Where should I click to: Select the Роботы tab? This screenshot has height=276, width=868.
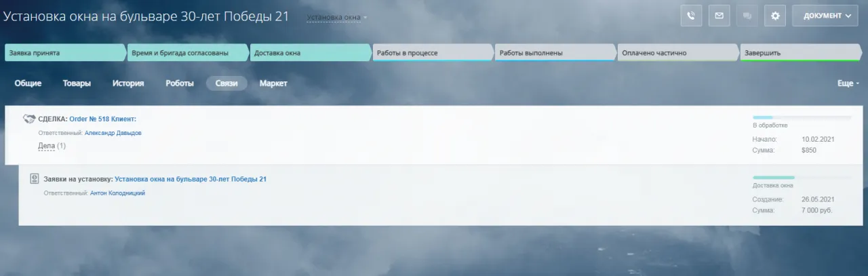click(x=180, y=83)
